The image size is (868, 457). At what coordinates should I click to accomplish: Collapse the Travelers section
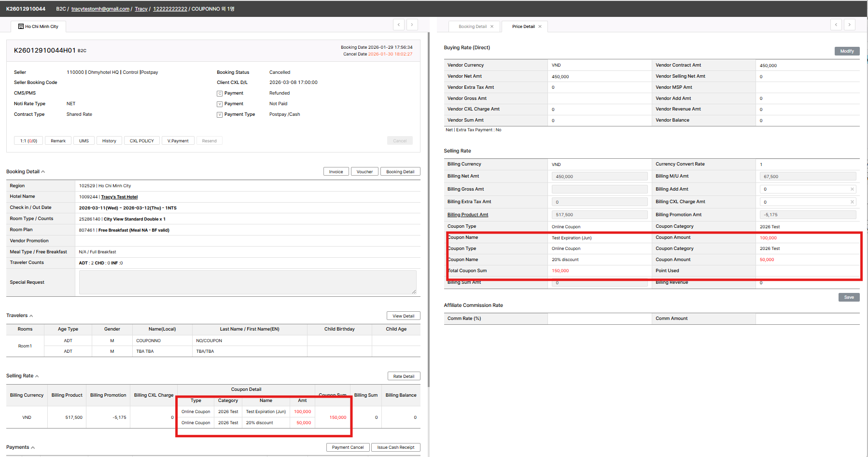click(x=31, y=316)
